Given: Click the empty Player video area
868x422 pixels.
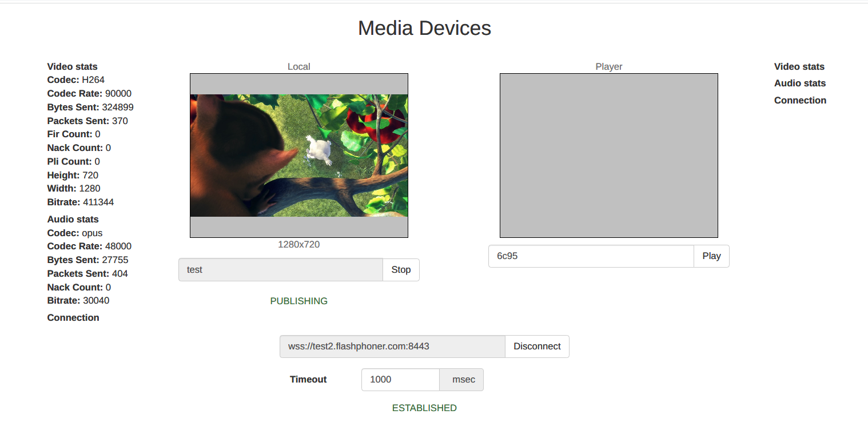Looking at the screenshot, I should pos(608,156).
